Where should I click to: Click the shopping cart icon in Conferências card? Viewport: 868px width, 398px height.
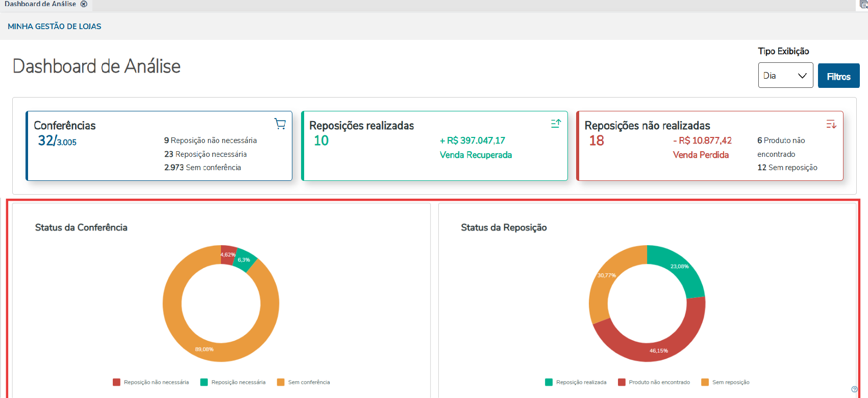pos(280,124)
